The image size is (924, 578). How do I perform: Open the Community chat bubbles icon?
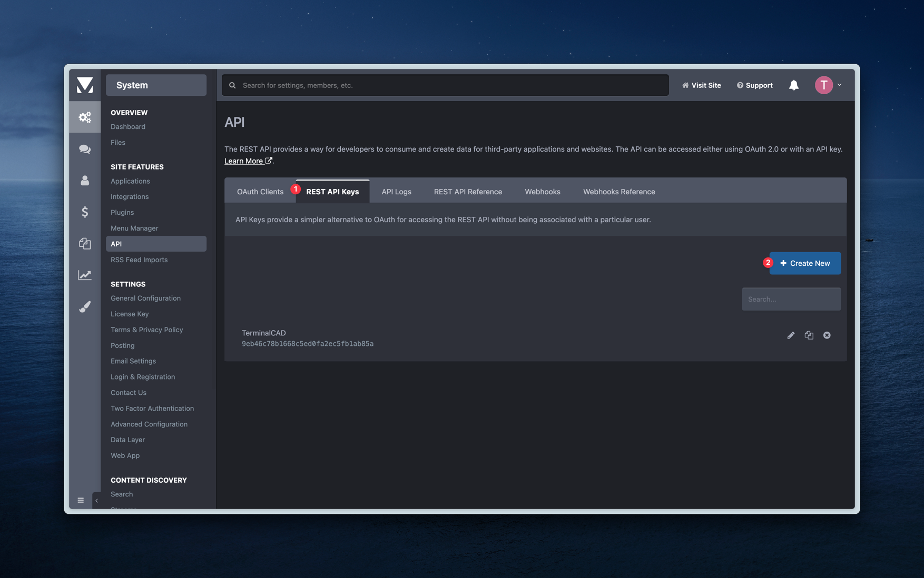coord(85,149)
